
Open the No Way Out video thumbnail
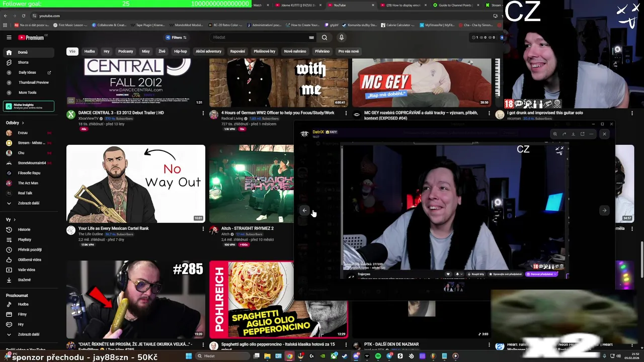[136, 184]
